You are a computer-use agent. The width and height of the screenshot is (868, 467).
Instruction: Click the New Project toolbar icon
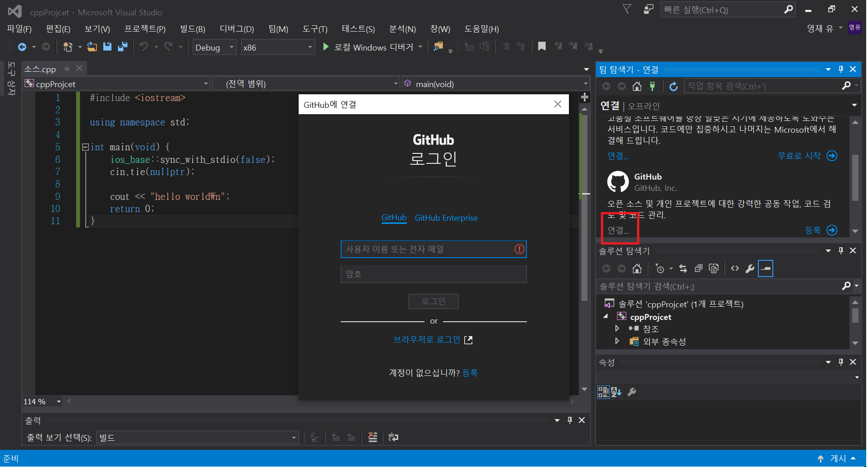68,47
